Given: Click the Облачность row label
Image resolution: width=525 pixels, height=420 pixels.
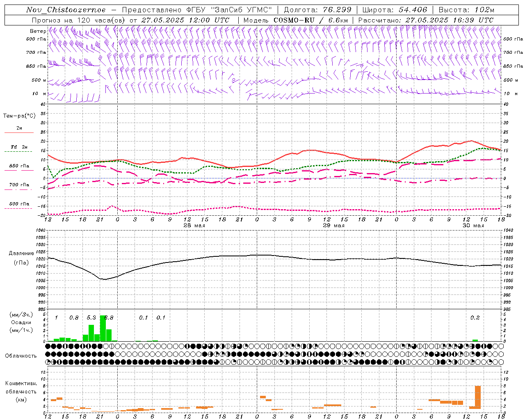Looking at the screenshot, I should click(21, 356).
